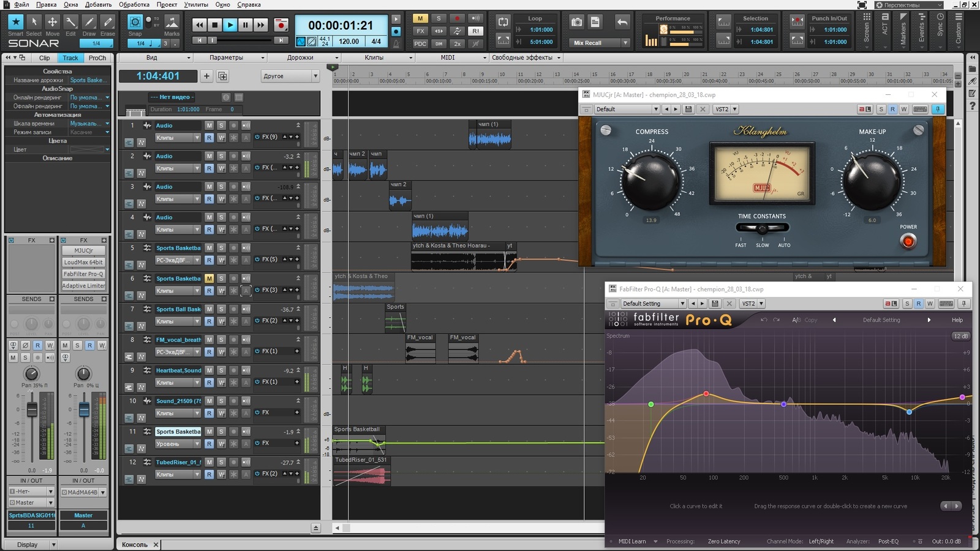Viewport: 980px width, 551px height.
Task: Switch to Clip inspector tab
Action: [45, 58]
